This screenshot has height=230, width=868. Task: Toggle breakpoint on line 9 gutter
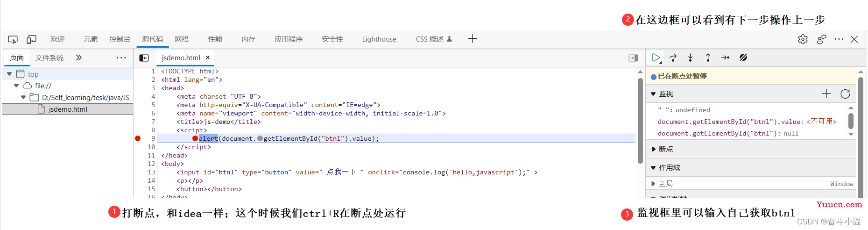(138, 138)
